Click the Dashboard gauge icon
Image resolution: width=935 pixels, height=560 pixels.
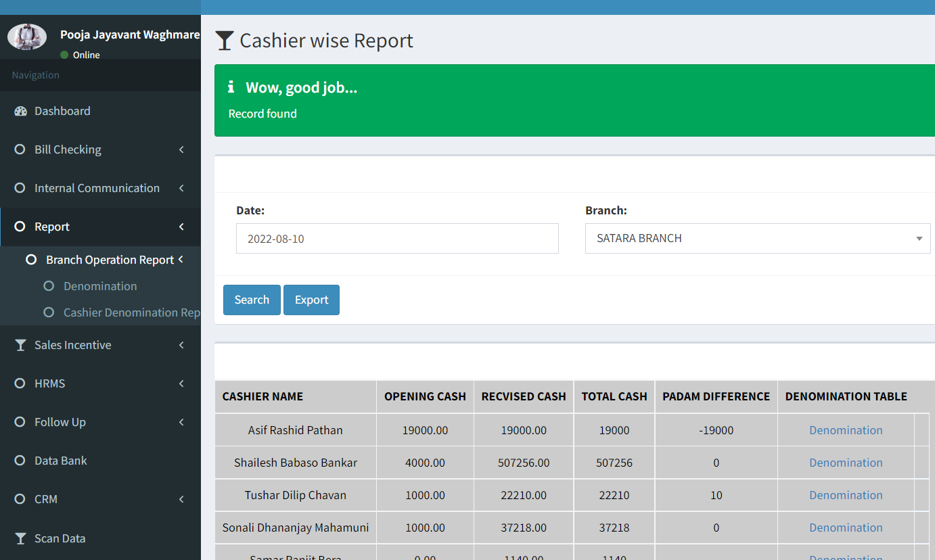tap(20, 112)
